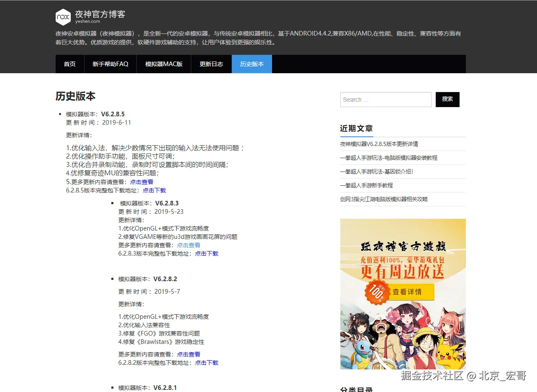Open 点击查看 link for V6.2.8.5
The width and height of the screenshot is (537, 392).
click(141, 182)
